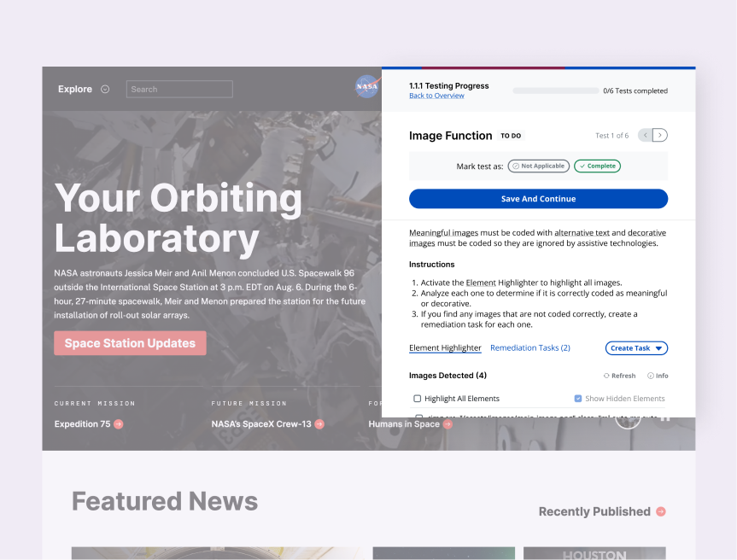The image size is (737, 560).
Task: Click the 'Meaningful images' glossary term
Action: [x=443, y=232]
